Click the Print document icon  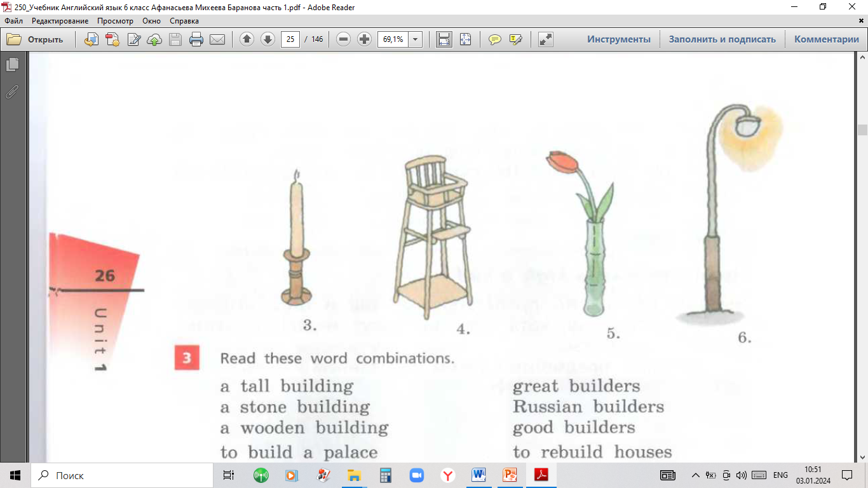pos(196,39)
